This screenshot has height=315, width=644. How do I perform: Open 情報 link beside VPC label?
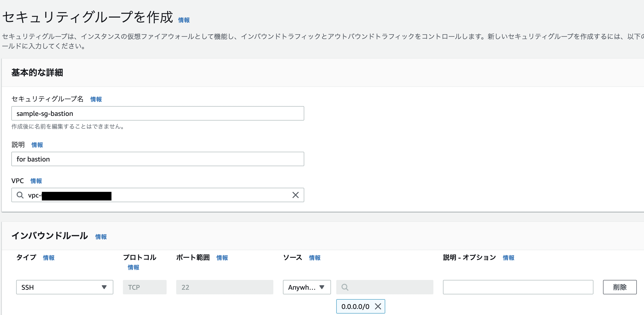[36, 181]
